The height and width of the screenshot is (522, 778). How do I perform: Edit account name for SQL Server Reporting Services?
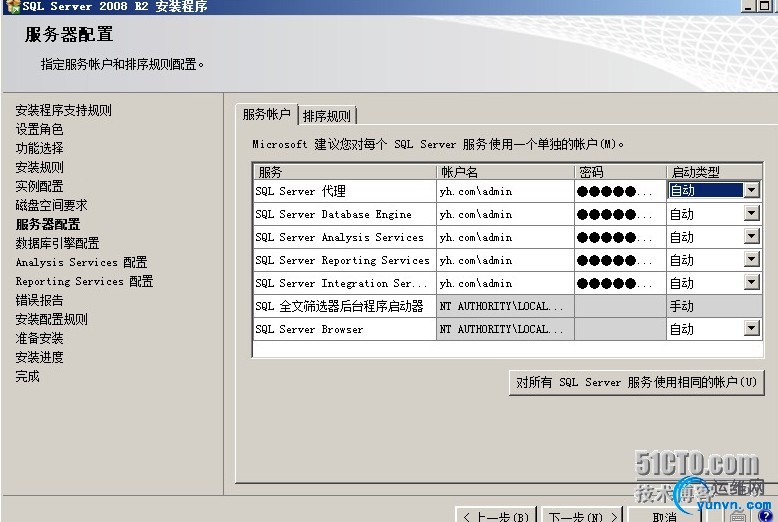[505, 260]
